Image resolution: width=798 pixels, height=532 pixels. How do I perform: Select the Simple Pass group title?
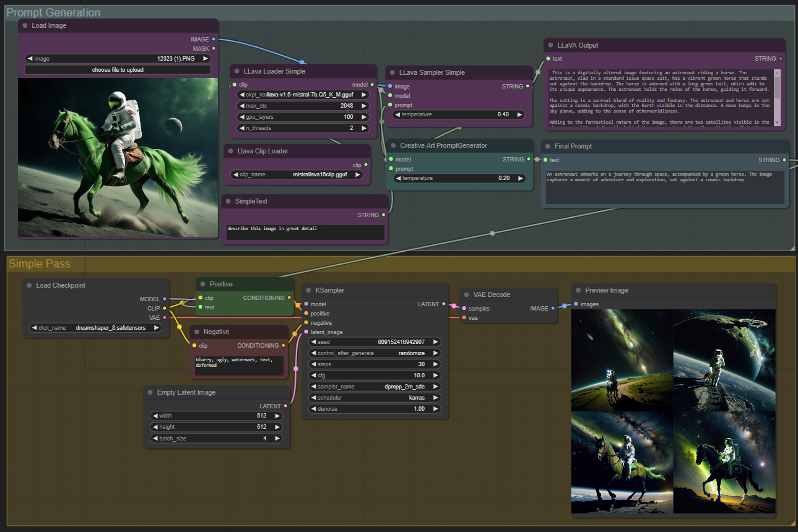click(40, 264)
